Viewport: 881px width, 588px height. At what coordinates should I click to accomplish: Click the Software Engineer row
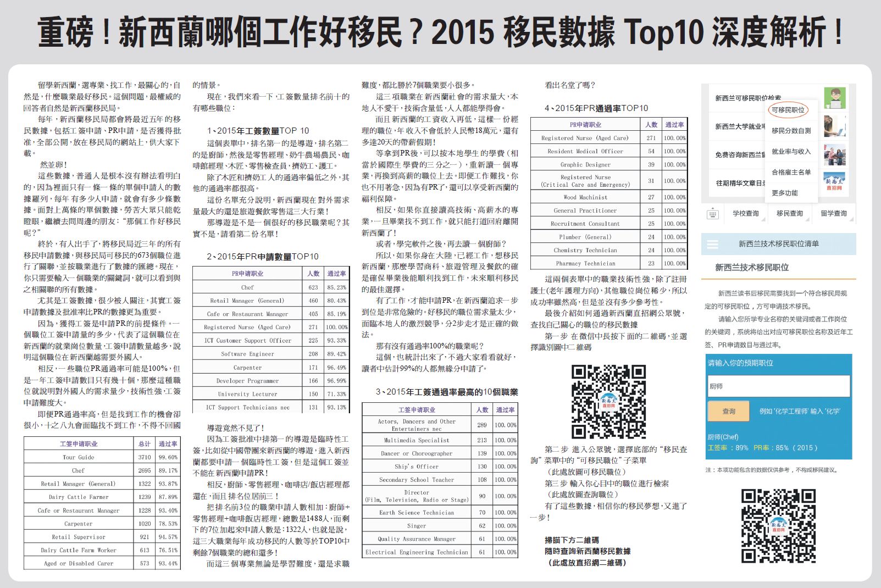tap(271, 354)
